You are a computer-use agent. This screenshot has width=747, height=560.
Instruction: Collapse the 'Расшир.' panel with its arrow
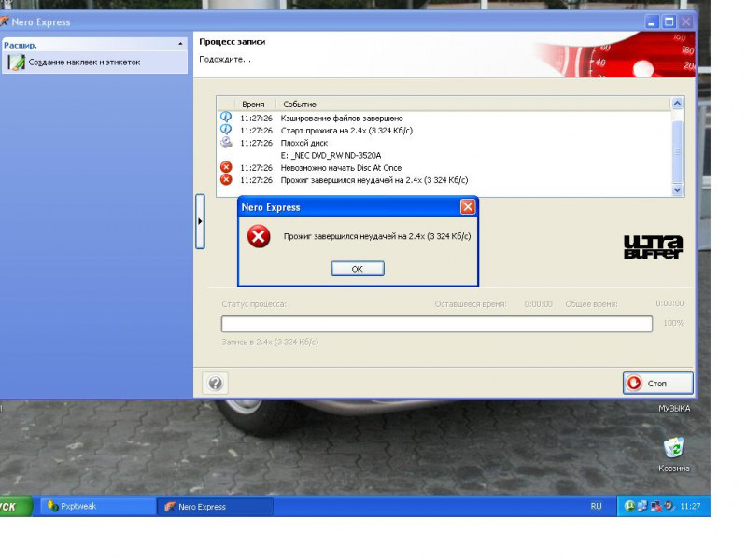tap(180, 44)
